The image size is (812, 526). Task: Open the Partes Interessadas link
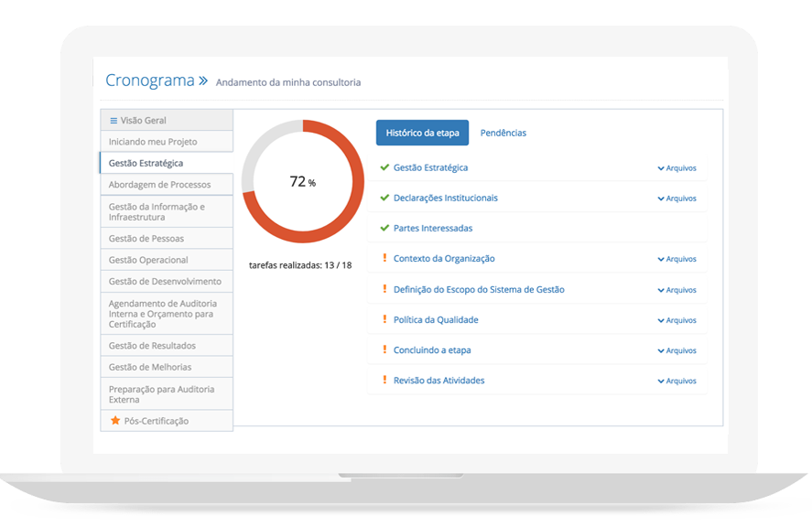pyautogui.click(x=433, y=228)
